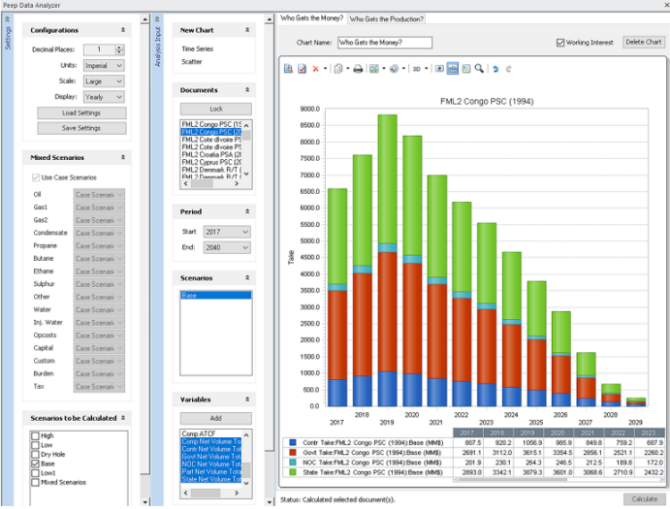Collapse the Variables section chevron

coord(247,399)
